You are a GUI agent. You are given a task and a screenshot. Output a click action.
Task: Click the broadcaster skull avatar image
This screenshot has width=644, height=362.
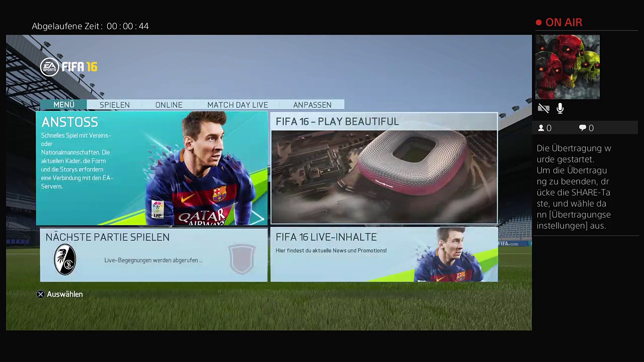[567, 67]
